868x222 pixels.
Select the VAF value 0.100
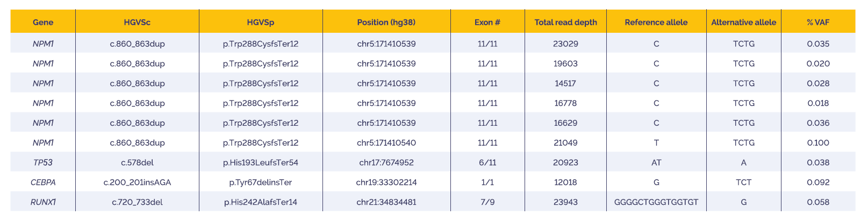point(818,142)
